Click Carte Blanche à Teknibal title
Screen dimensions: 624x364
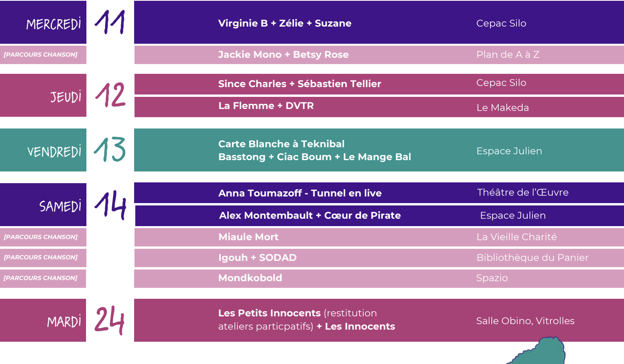click(x=281, y=144)
